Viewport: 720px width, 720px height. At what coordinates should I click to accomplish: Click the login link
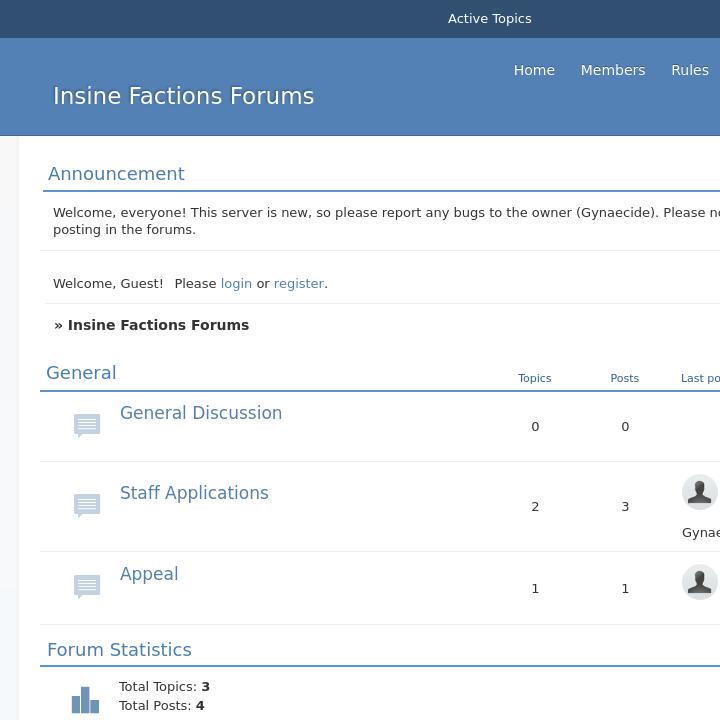click(236, 284)
